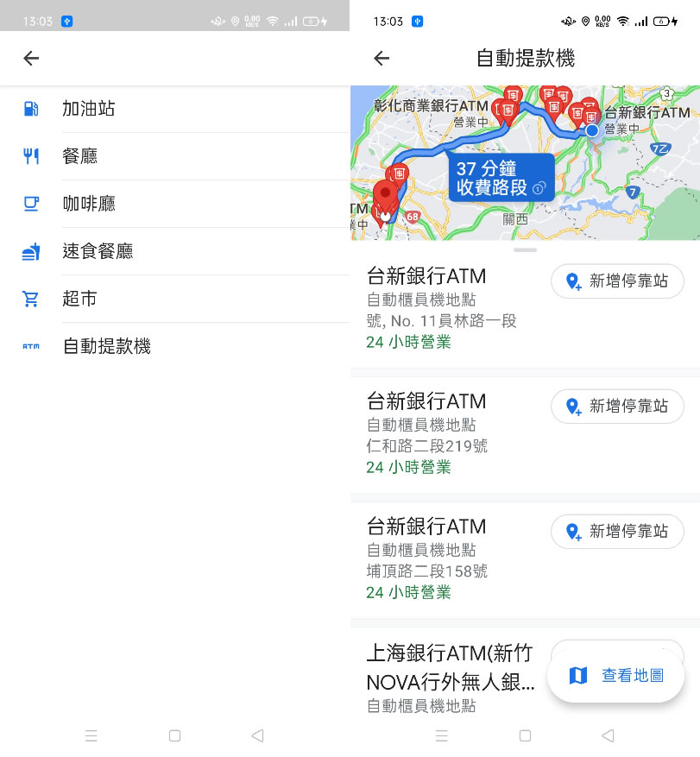Screen dimensions: 700x757
Task: Tap the 彰化商業銀行ATM map label
Action: click(x=431, y=105)
